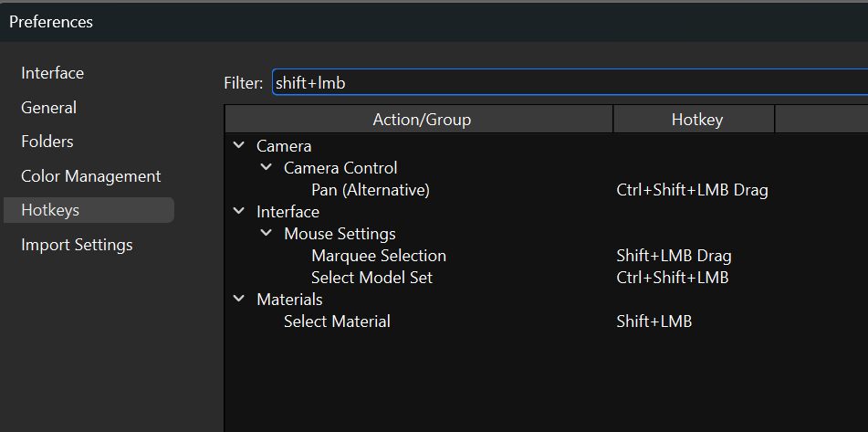Open Color Management preferences
Image resolution: width=868 pixels, height=432 pixels.
[x=91, y=176]
